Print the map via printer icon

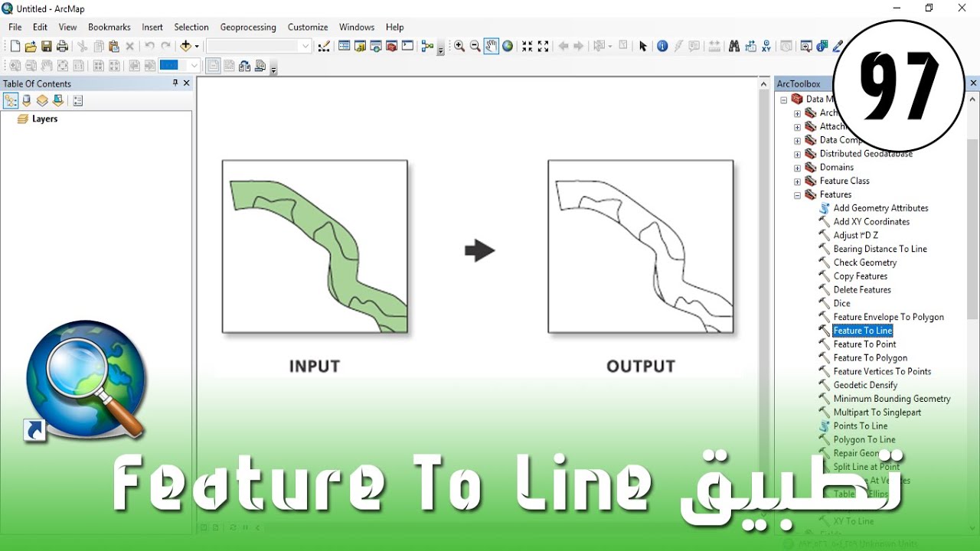click(63, 47)
